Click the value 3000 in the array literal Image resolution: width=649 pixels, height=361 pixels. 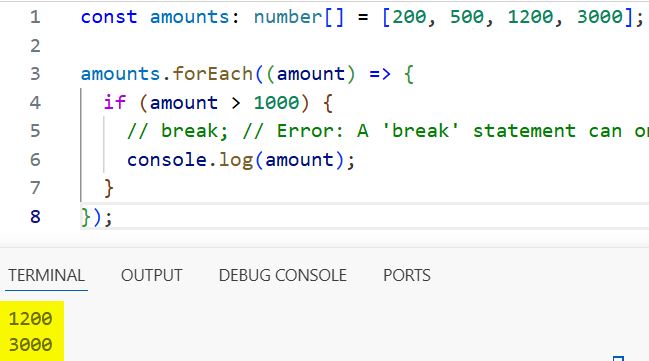pos(600,17)
